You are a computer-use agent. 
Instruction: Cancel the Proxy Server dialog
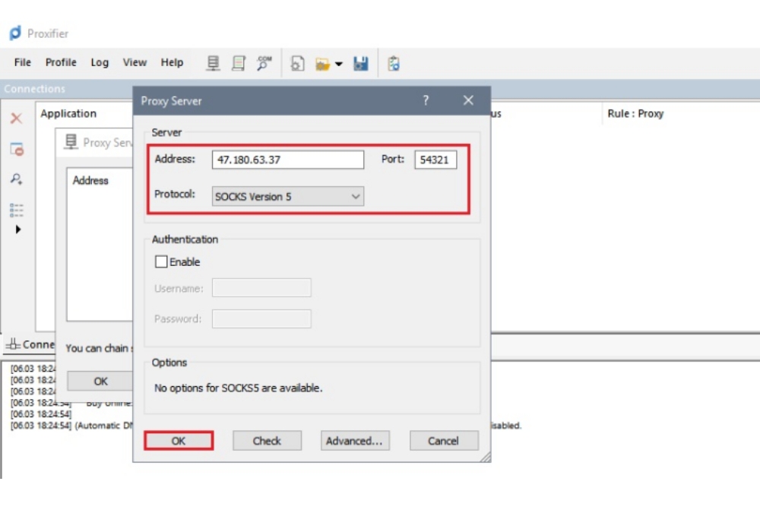[x=444, y=441]
